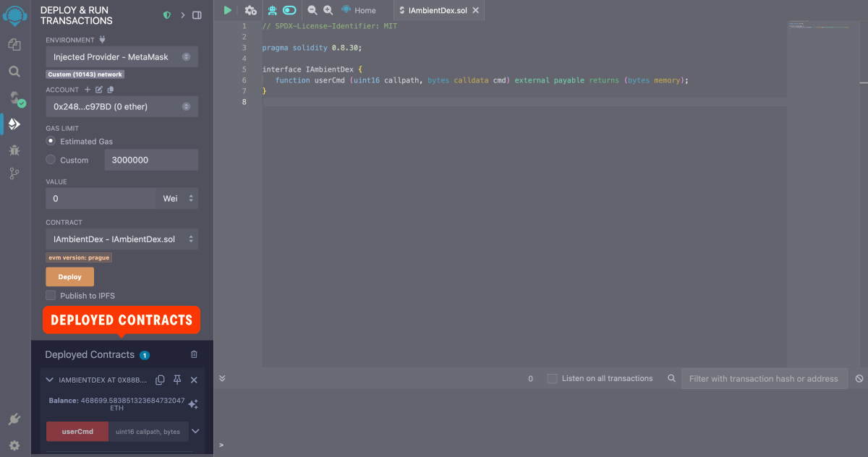Click the arrow icon beside the panel title
The width and height of the screenshot is (868, 457).
coord(183,15)
